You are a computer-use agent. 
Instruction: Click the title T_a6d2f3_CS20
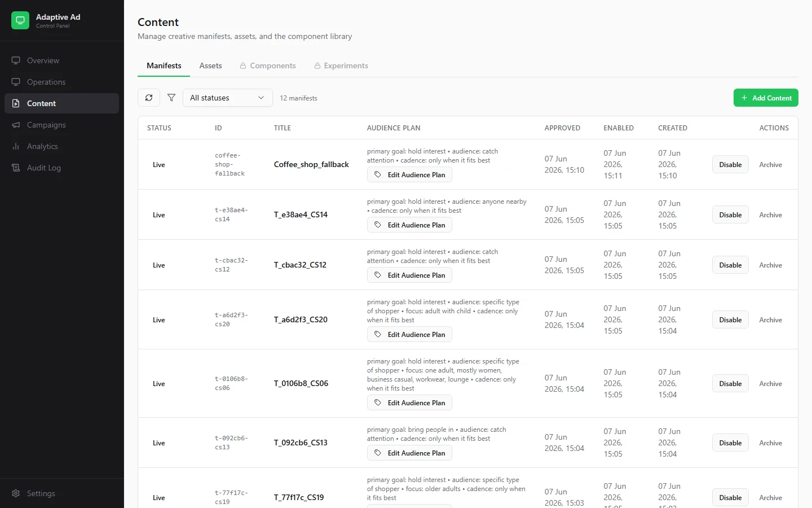pos(301,319)
